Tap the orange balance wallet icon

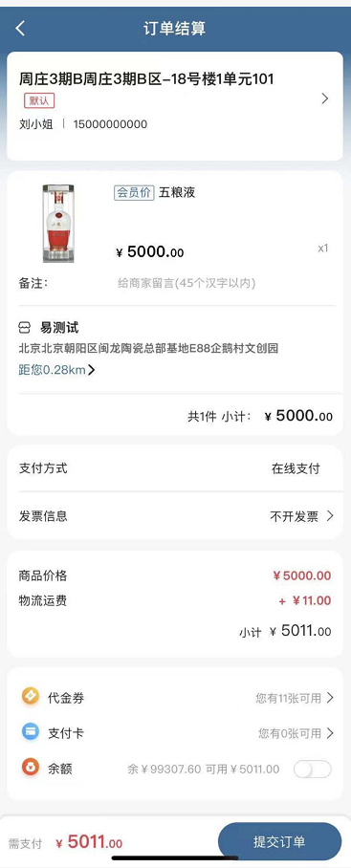point(30,768)
